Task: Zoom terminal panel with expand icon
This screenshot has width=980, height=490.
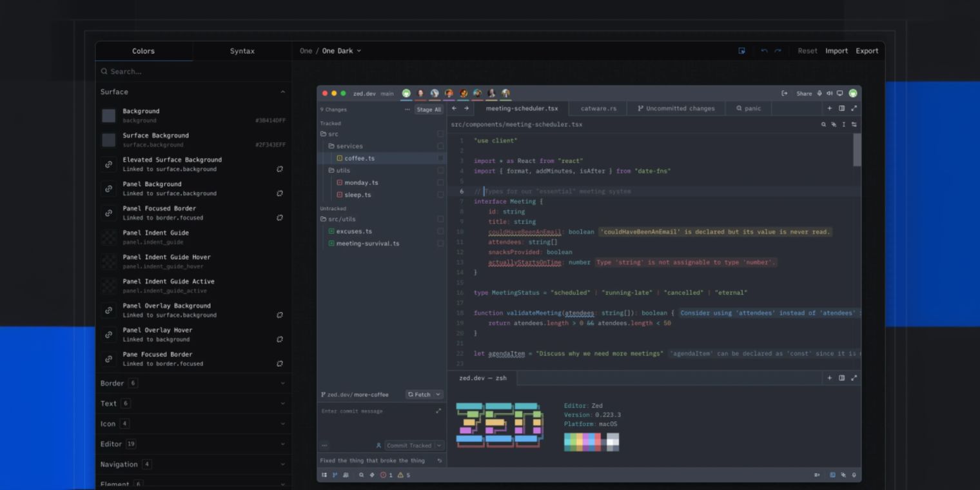Action: [854, 378]
